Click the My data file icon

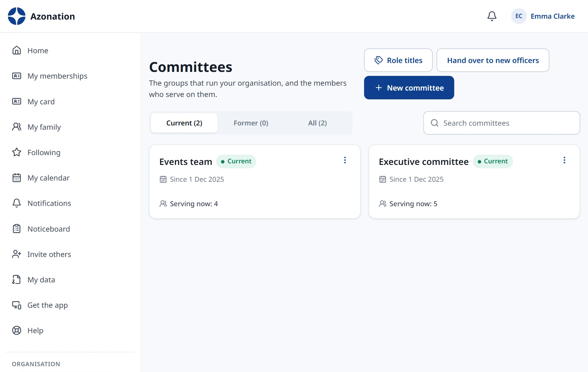coord(17,280)
